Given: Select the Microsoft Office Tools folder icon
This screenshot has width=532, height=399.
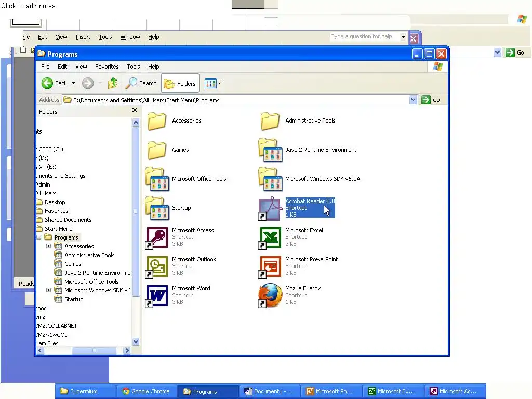Looking at the screenshot, I should point(157,179).
